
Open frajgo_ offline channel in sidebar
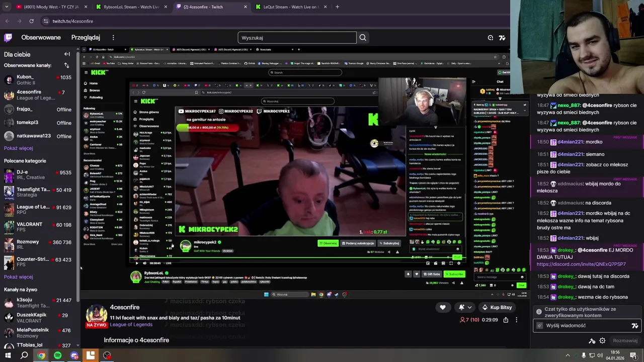click(38, 109)
